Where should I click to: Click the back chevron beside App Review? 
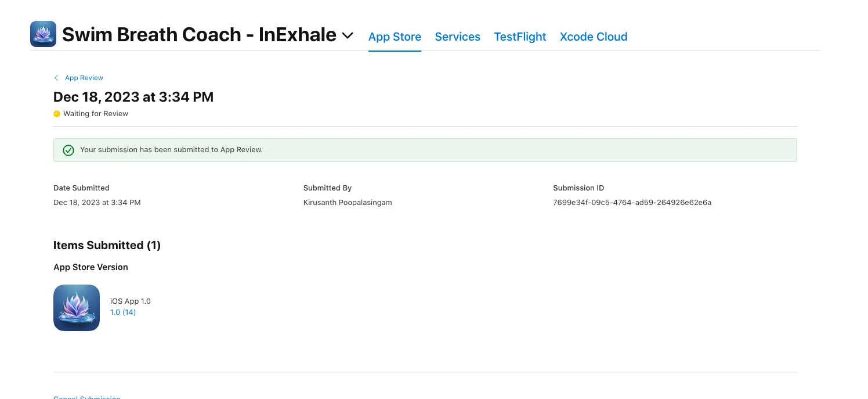click(x=56, y=78)
